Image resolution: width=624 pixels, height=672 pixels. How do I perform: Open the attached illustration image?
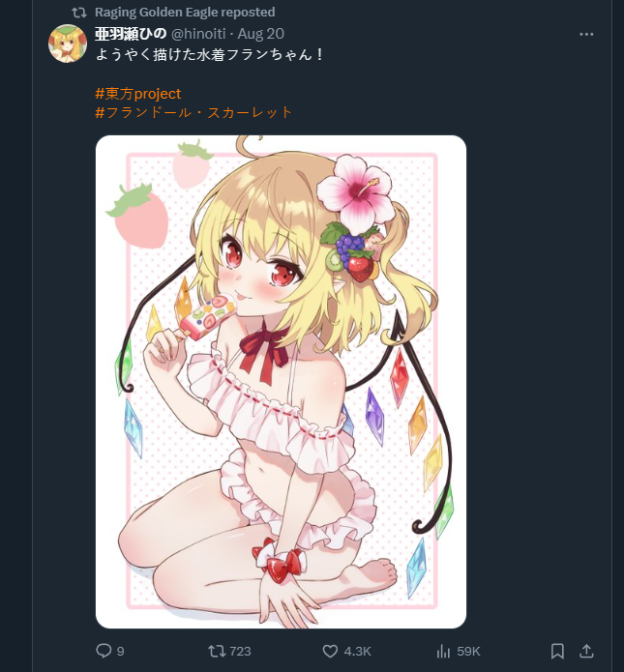click(x=281, y=382)
